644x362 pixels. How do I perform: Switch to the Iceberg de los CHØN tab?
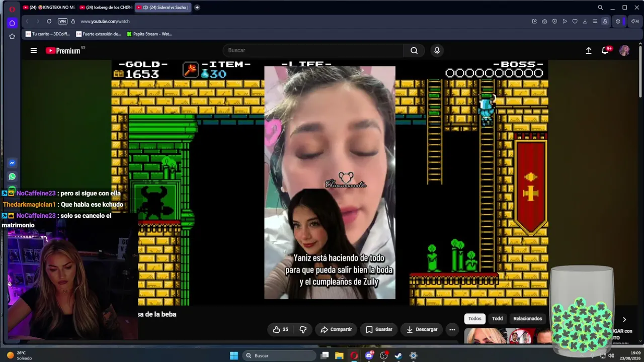point(105,8)
